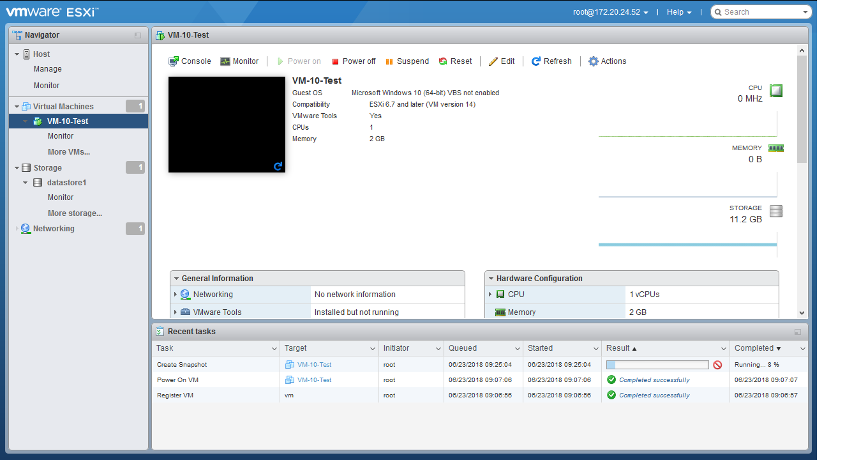Open More storage... link
The width and height of the screenshot is (868, 460).
click(75, 213)
